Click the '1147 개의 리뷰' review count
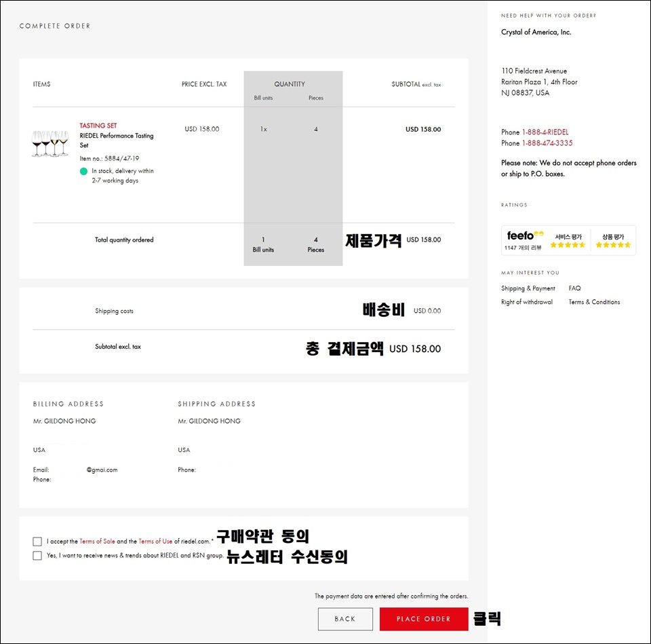The height and width of the screenshot is (644, 651). point(523,248)
